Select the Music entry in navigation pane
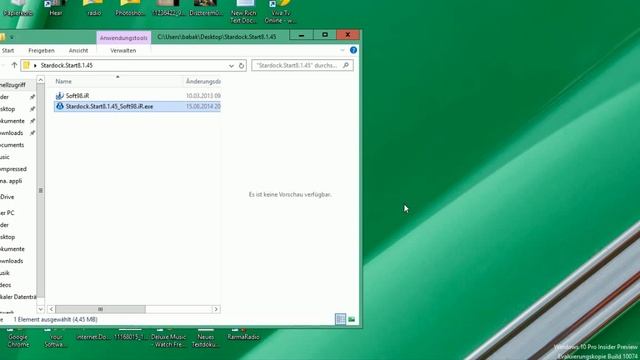 (x=5, y=157)
